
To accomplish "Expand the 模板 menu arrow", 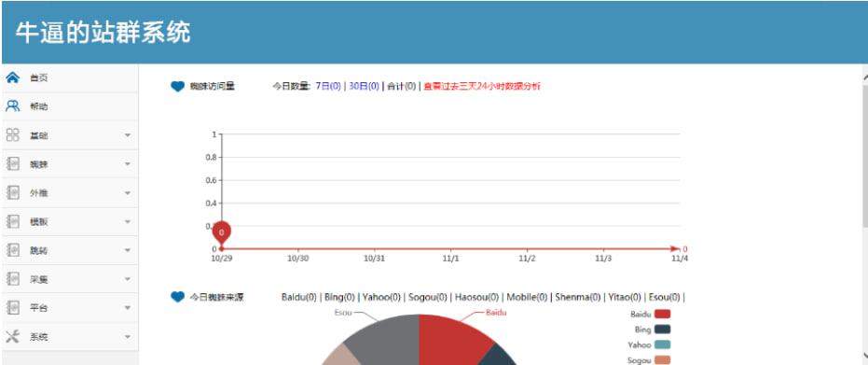I will [x=128, y=222].
